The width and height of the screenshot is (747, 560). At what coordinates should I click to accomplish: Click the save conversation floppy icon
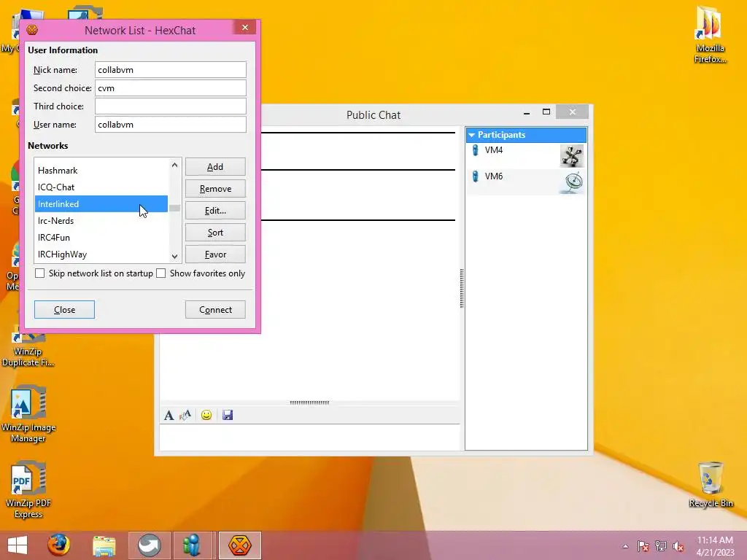coord(228,415)
